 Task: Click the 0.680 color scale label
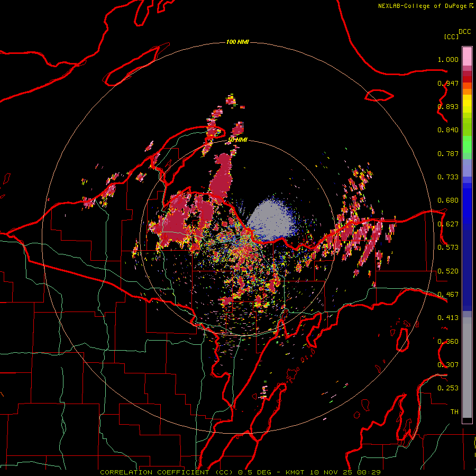(448, 200)
